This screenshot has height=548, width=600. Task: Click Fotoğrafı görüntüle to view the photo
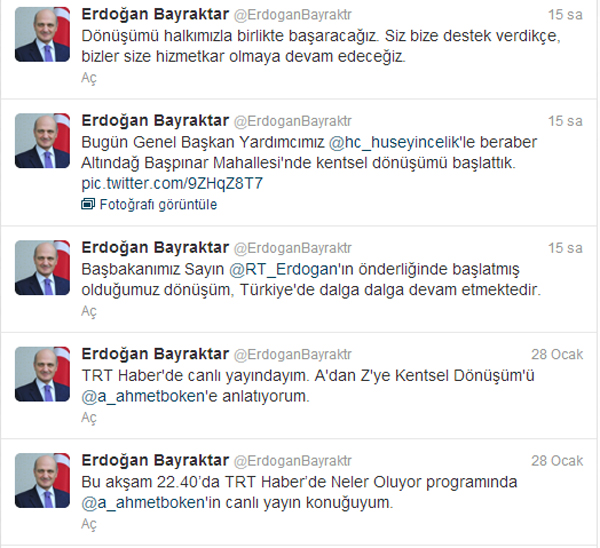pos(158,205)
